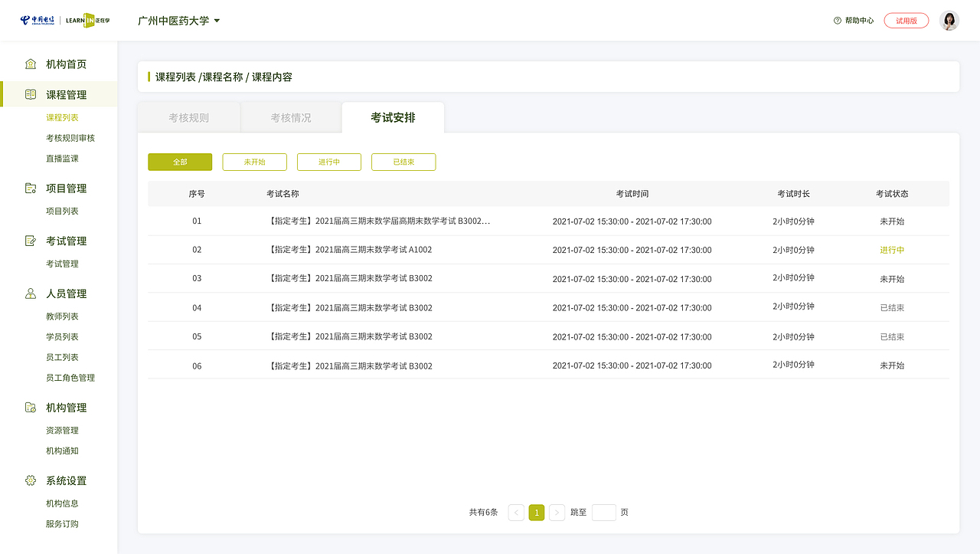The height and width of the screenshot is (554, 980).
Task: Click the 项目管理 folder icon
Action: [x=31, y=188]
